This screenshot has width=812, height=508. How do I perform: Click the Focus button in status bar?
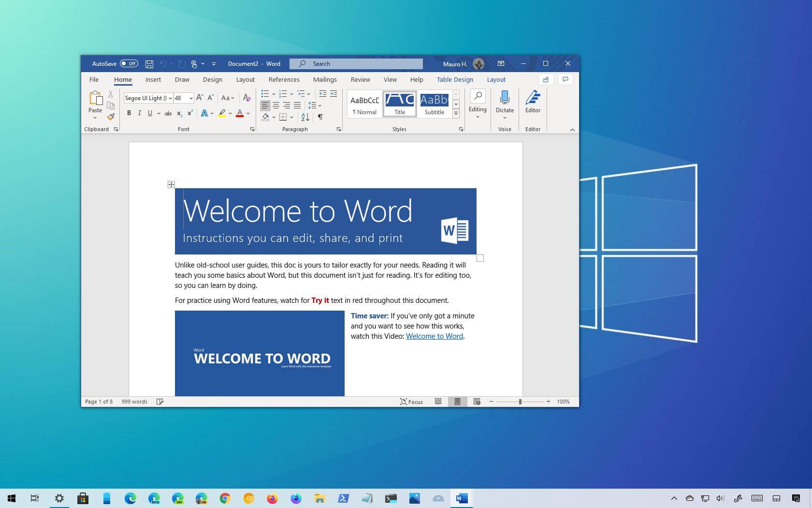(411, 402)
